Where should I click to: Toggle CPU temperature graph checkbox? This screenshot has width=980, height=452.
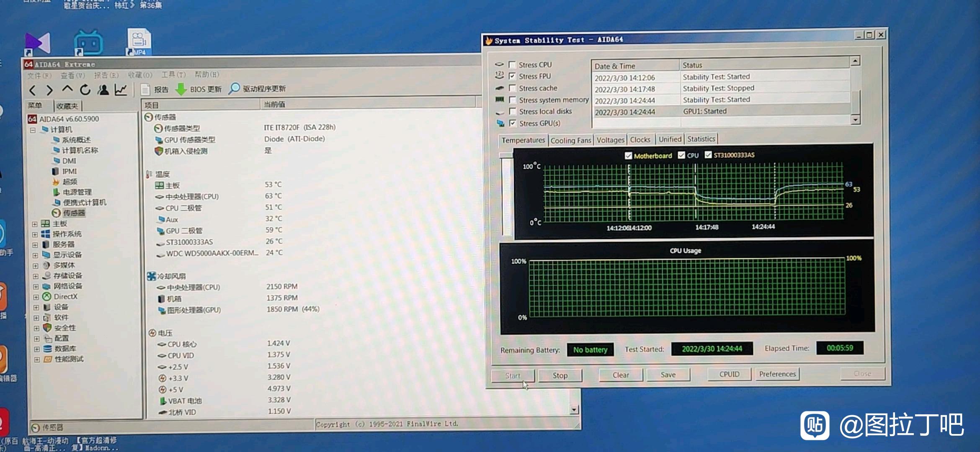pos(681,155)
